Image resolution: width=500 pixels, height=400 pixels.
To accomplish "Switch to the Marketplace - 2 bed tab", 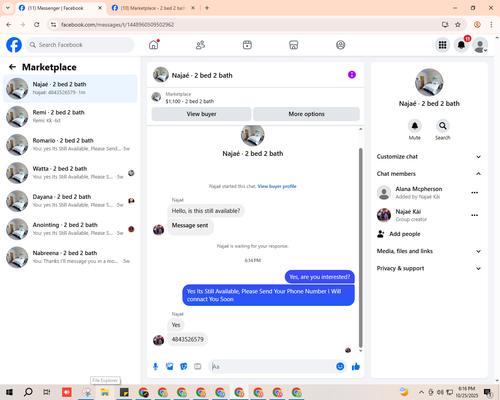I will (x=152, y=8).
